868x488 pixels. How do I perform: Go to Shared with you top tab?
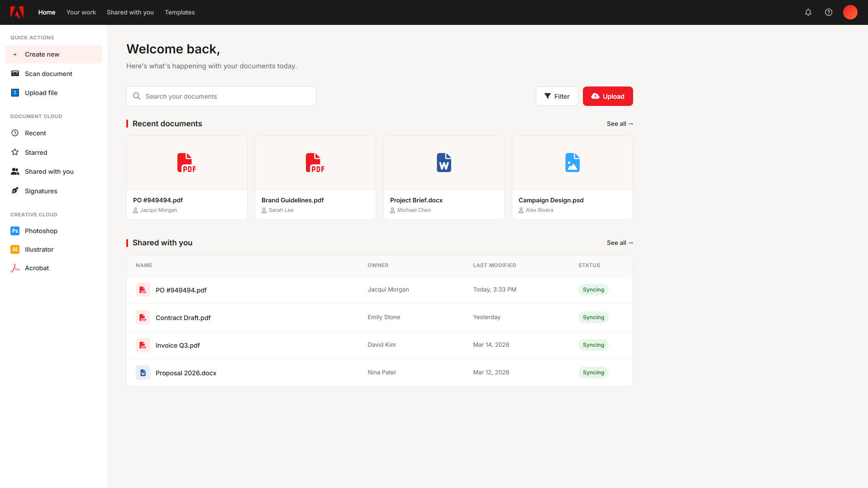[130, 12]
